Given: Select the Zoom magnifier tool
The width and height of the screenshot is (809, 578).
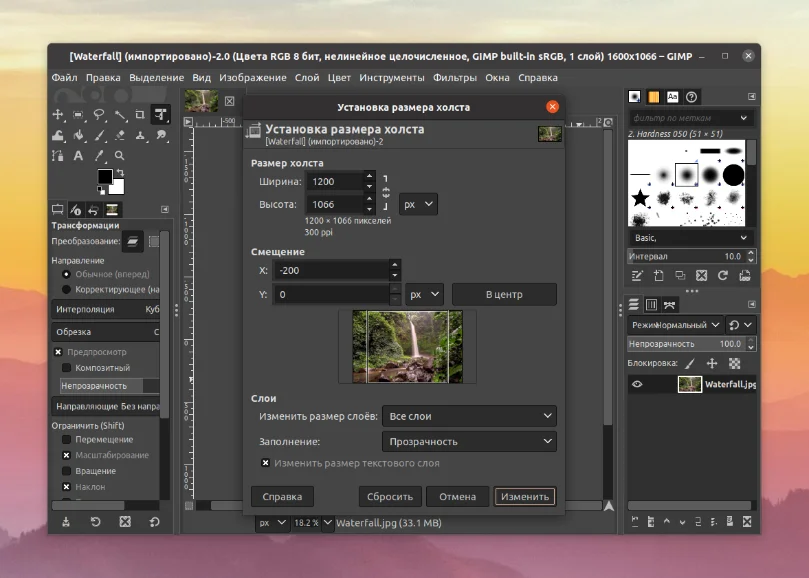Looking at the screenshot, I should click(120, 156).
